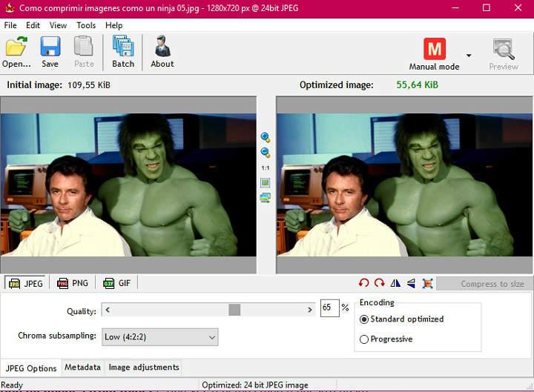Click the Optimized image 55,64 KiB value
534x392 pixels.
click(417, 84)
